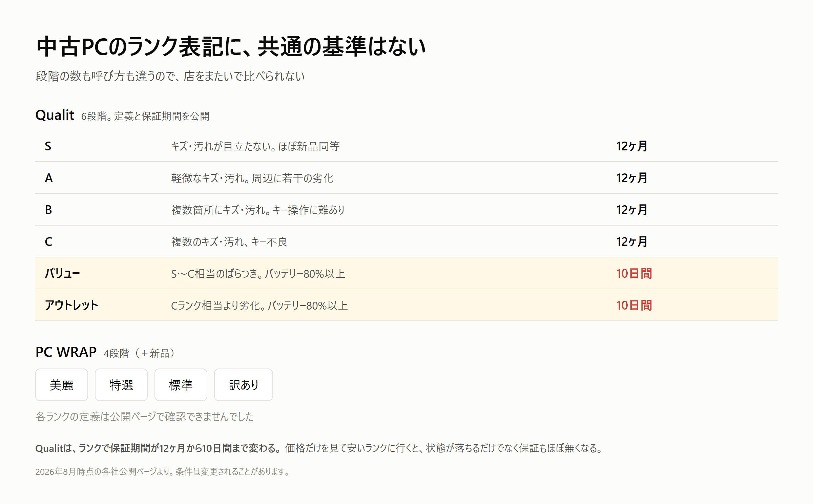Viewport: 813px width, 504px height.
Task: Click the description 軽微なキズ・汚れ。周辺に若干の劣化
Action: [x=252, y=178]
